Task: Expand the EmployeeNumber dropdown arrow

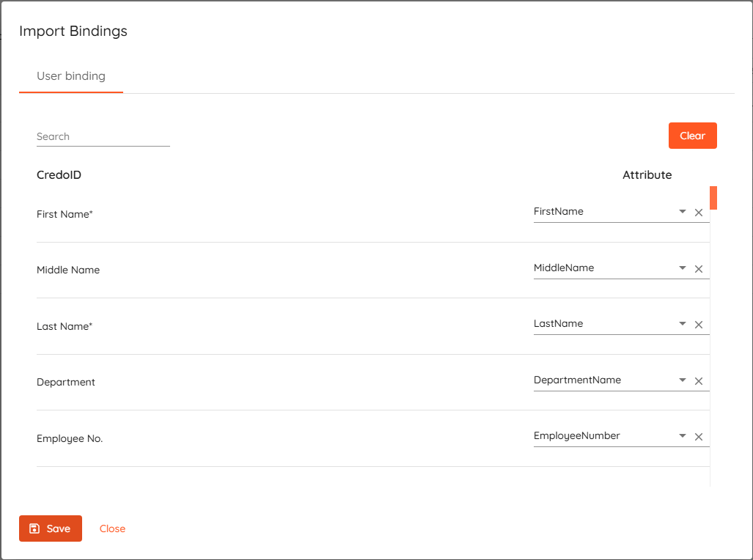Action: 683,436
